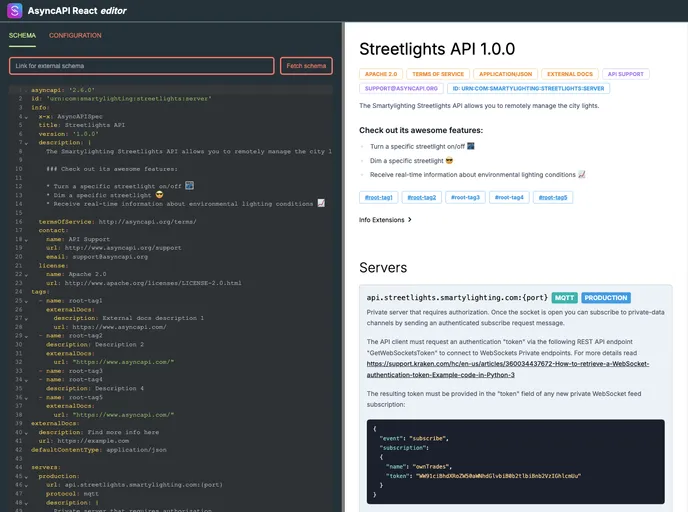Open the CONFIGURATION tab
Viewport: 688px width, 512px height.
click(75, 36)
